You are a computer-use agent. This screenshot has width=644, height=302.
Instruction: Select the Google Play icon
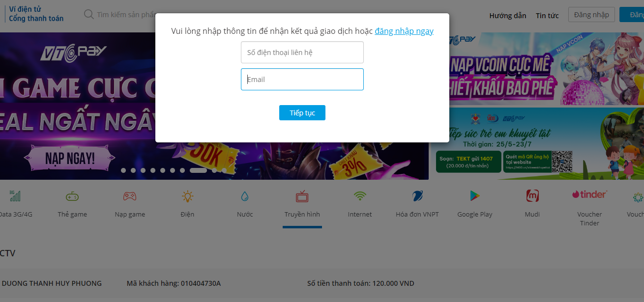(x=475, y=196)
